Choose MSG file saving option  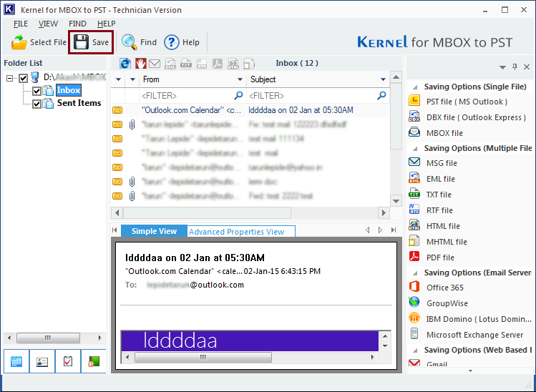point(442,163)
